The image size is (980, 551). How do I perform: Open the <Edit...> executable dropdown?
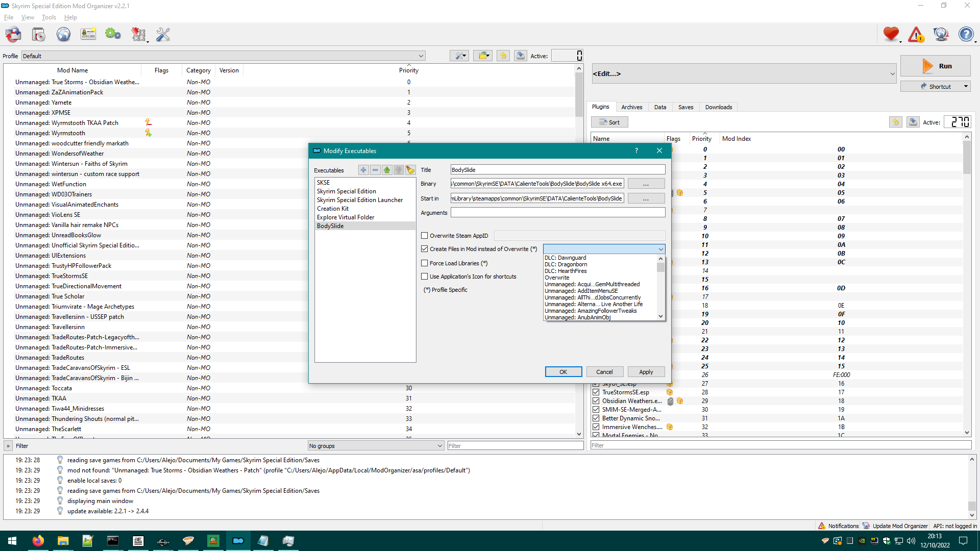click(744, 74)
